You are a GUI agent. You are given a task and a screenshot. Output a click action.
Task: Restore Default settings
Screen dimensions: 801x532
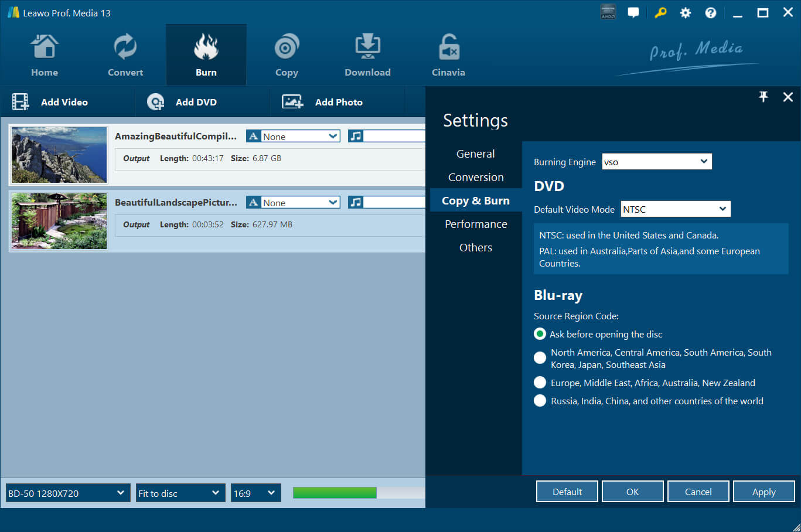(567, 491)
